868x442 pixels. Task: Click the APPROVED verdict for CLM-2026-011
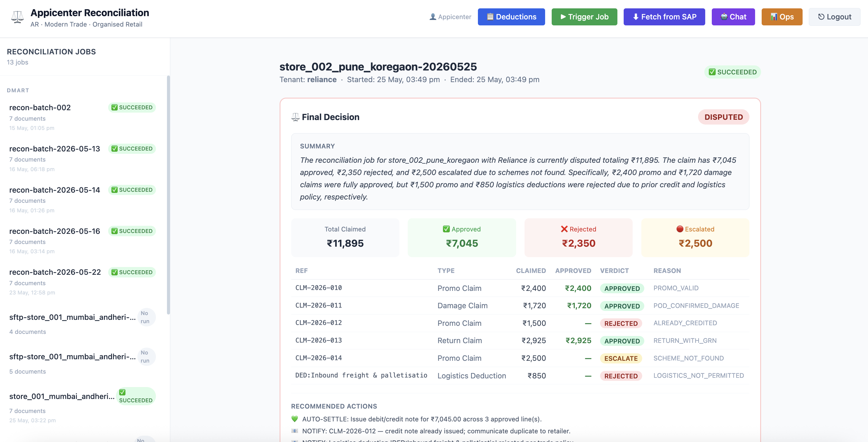pyautogui.click(x=622, y=306)
